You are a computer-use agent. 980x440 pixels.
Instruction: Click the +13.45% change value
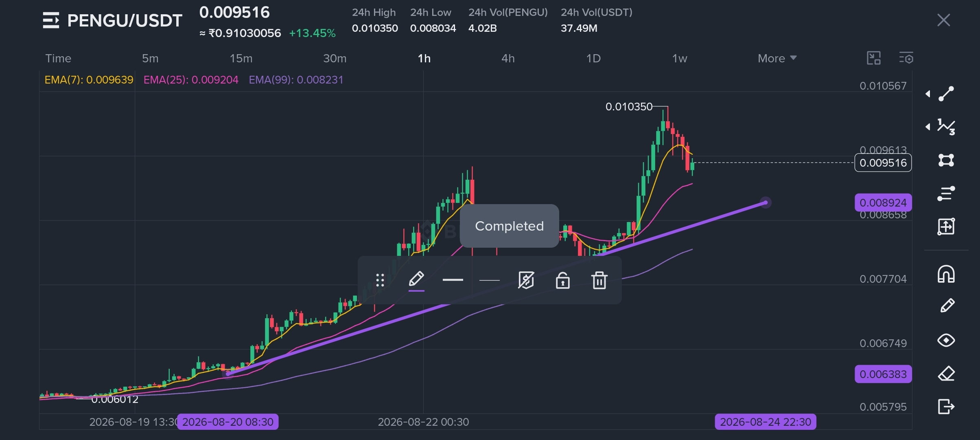(312, 33)
